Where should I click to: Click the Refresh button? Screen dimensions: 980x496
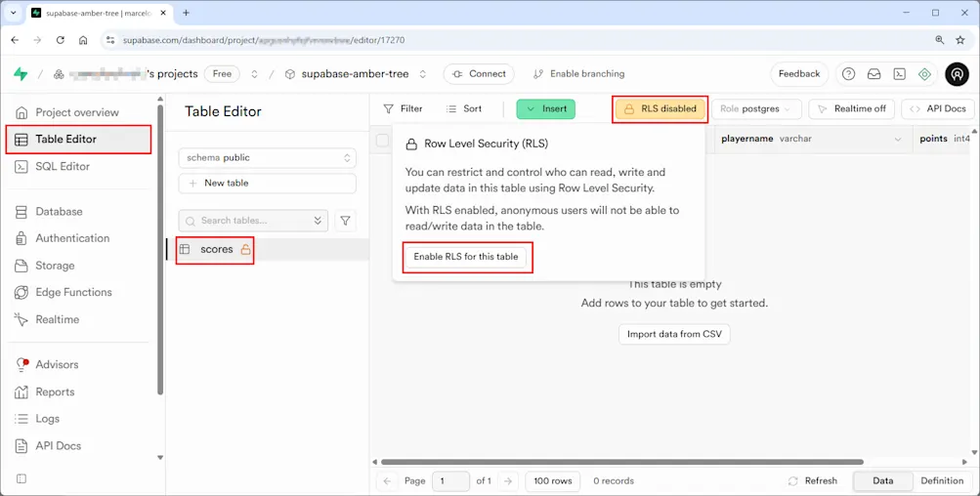pyautogui.click(x=813, y=481)
